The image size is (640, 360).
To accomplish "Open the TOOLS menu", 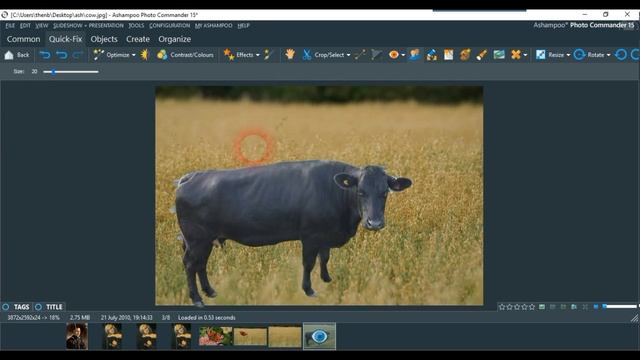I will click(136, 25).
